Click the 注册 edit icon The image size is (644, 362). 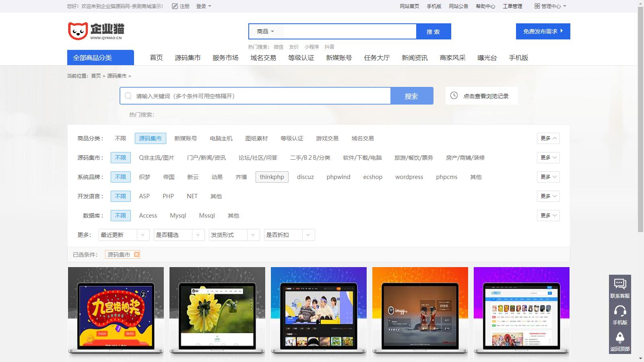[175, 6]
